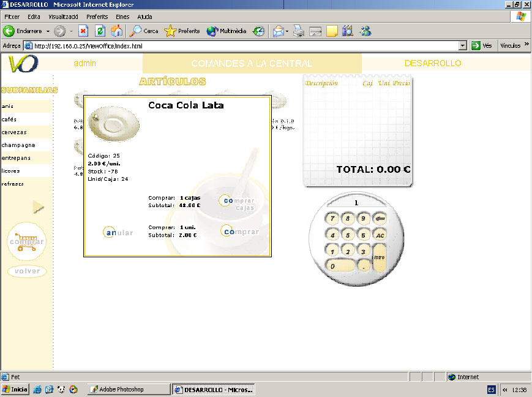Click the shopping cart comprar icon
This screenshot has width=532, height=397.
pyautogui.click(x=27, y=241)
